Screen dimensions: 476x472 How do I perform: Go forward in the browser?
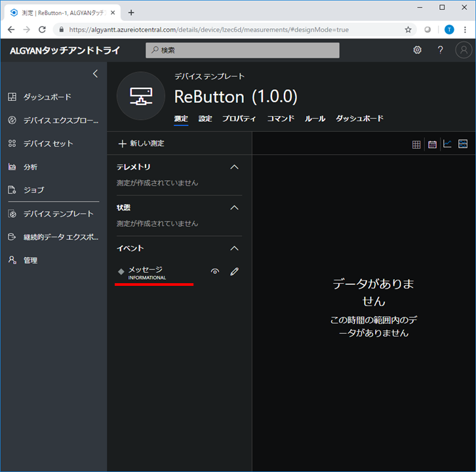click(27, 29)
